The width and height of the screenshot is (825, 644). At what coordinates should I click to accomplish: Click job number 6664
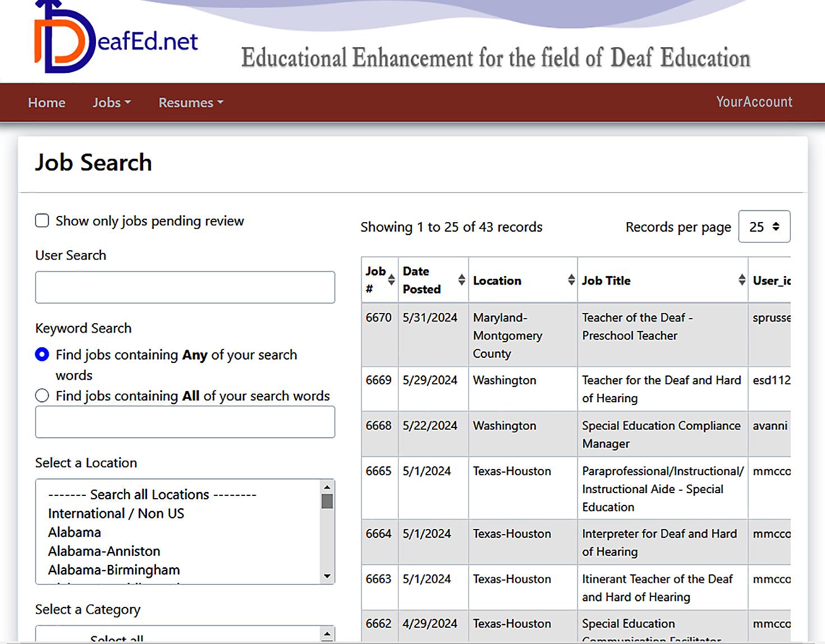point(379,533)
